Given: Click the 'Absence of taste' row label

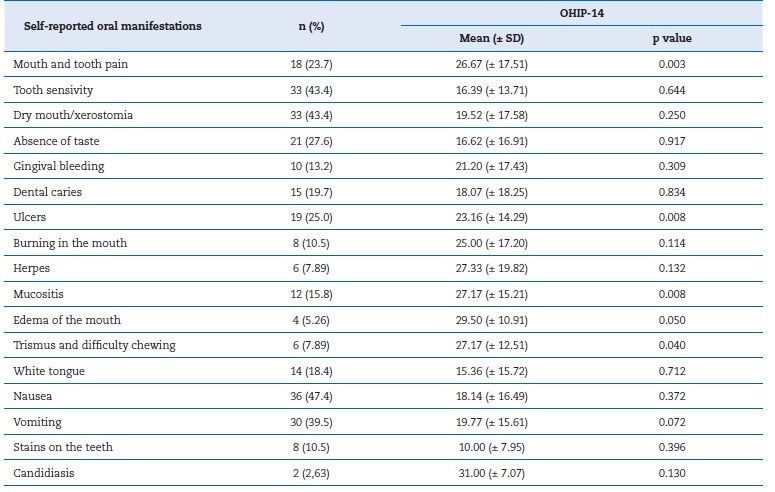Looking at the screenshot, I should click(56, 141).
